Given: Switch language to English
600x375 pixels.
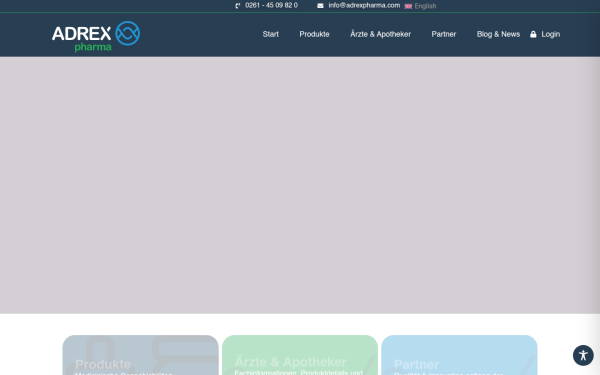Looking at the screenshot, I should click(425, 6).
